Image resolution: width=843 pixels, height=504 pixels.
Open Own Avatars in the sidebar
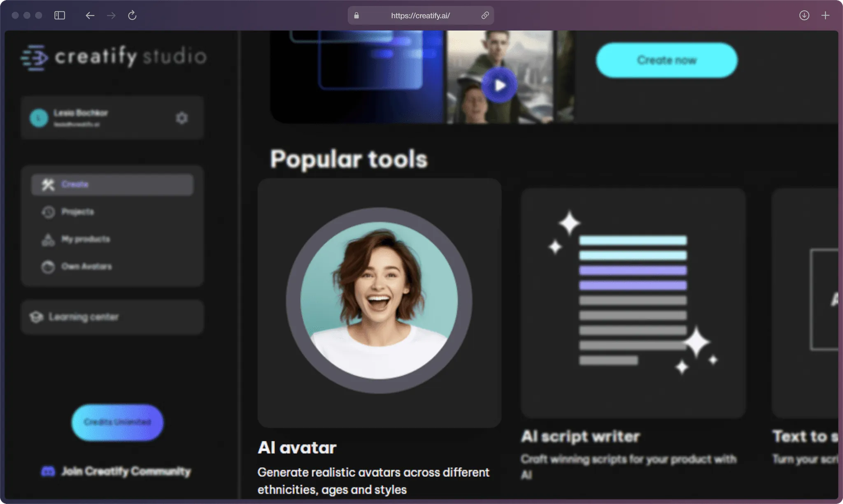(112, 267)
